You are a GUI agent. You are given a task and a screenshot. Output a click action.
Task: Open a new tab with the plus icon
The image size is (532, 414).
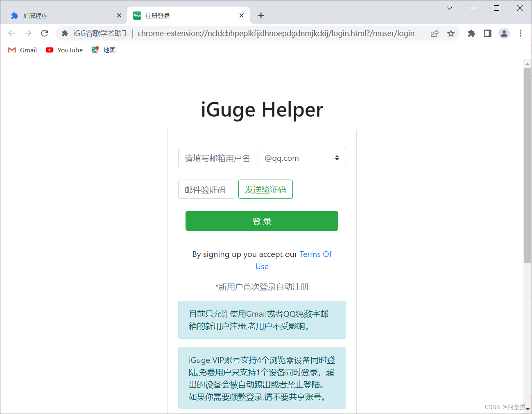click(261, 16)
